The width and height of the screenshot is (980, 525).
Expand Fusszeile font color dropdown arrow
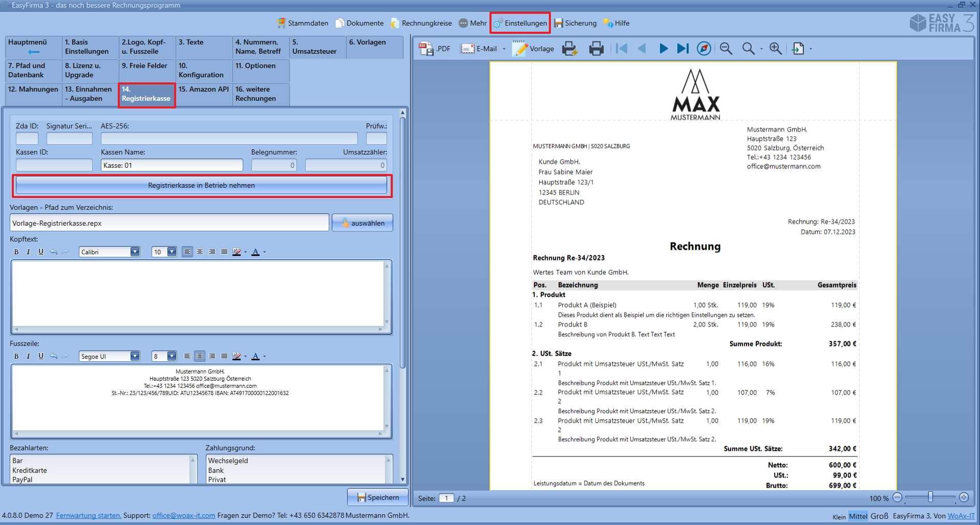coord(264,356)
